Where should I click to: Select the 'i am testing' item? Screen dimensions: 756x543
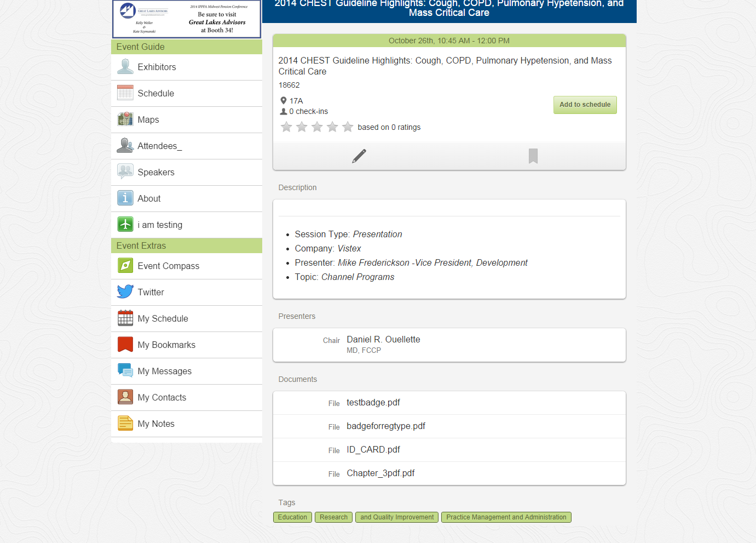187,225
